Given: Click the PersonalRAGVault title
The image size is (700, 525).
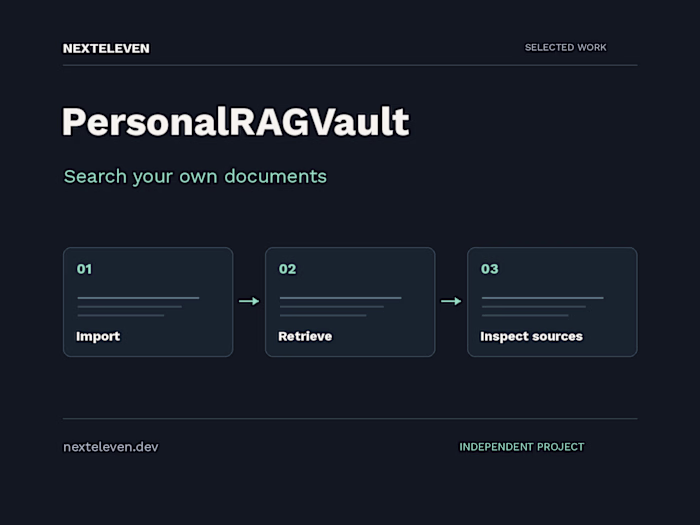Looking at the screenshot, I should click(235, 121).
